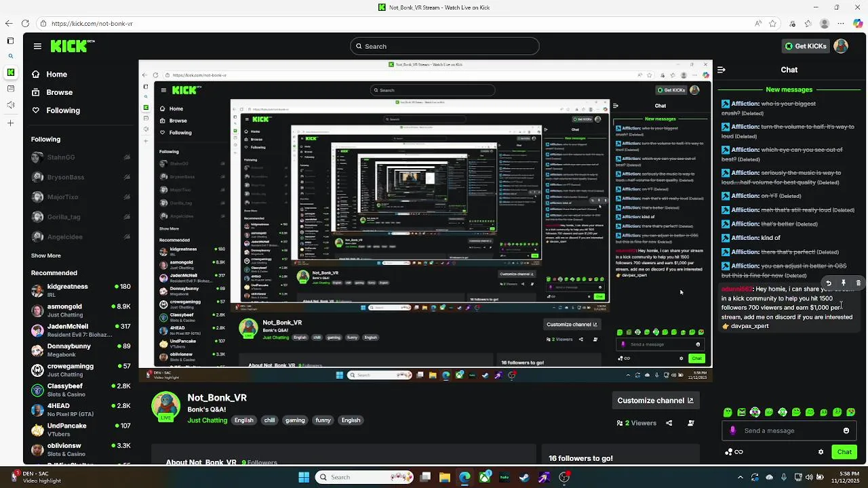This screenshot has width=868, height=488.
Task: Click the Get KICKs button
Action: click(806, 46)
